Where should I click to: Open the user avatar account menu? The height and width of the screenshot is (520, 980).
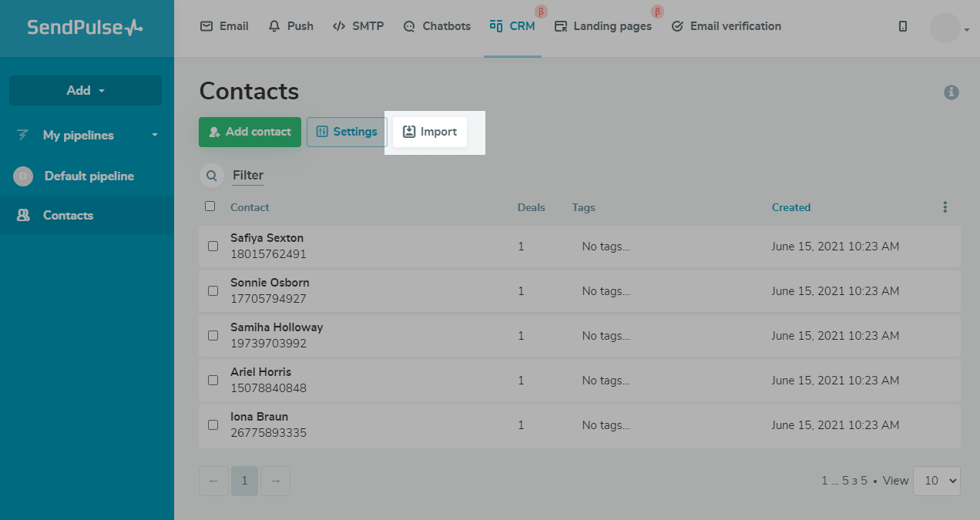click(949, 28)
